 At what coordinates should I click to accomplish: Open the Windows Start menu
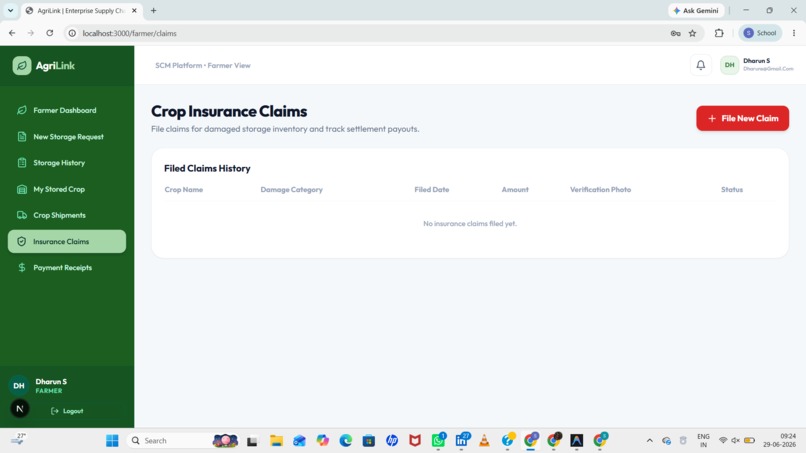(112, 441)
